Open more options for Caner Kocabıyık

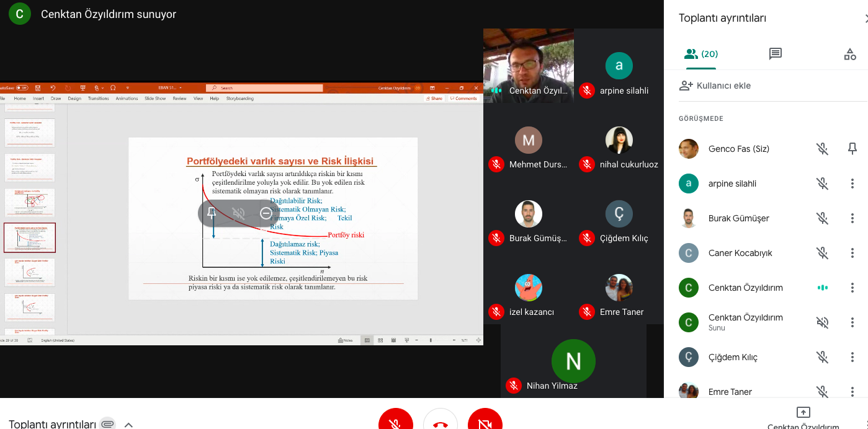(x=852, y=253)
